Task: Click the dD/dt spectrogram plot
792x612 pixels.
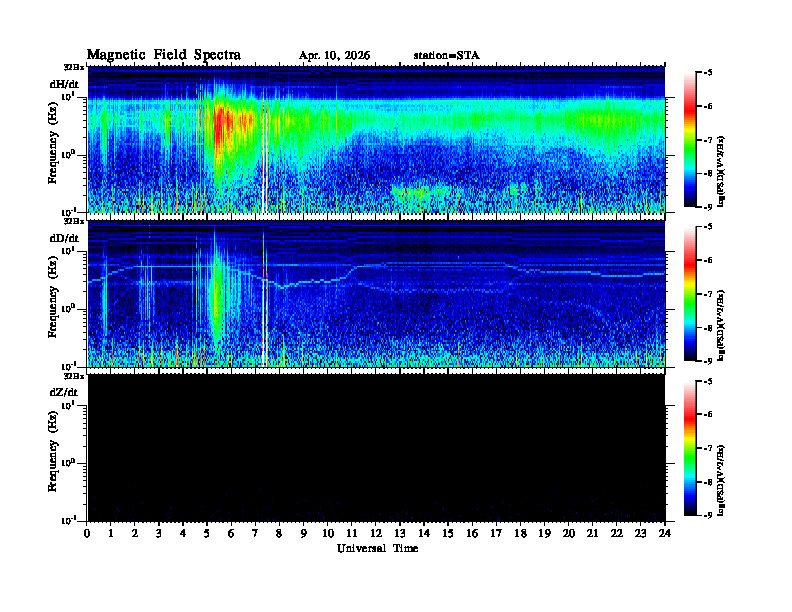Action: tap(376, 294)
